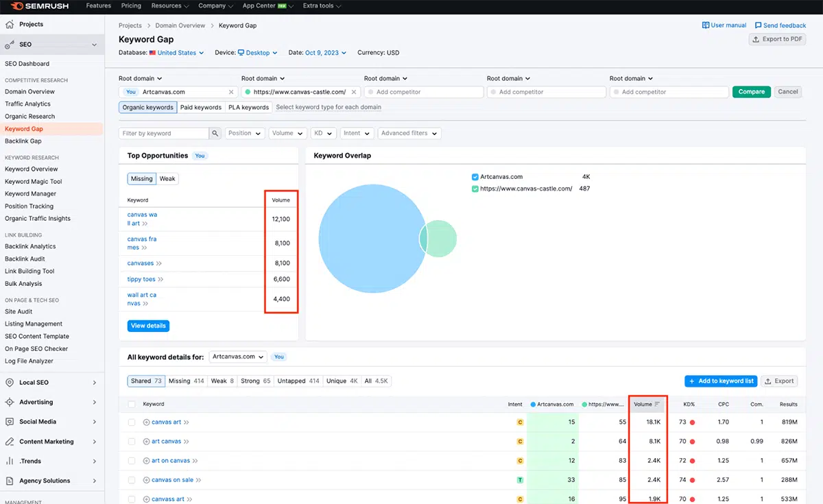Click the desktop device icon

click(x=241, y=53)
